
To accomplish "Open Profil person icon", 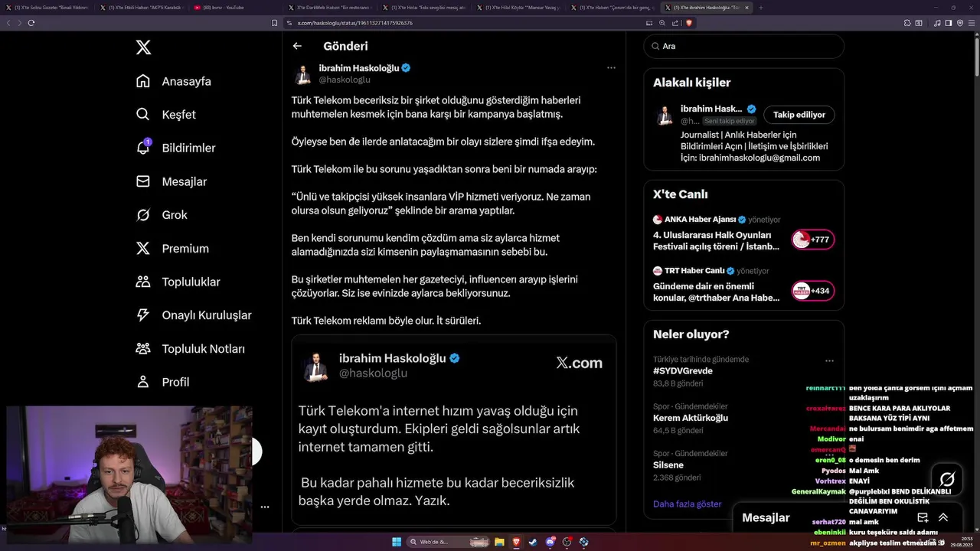I will pyautogui.click(x=143, y=381).
